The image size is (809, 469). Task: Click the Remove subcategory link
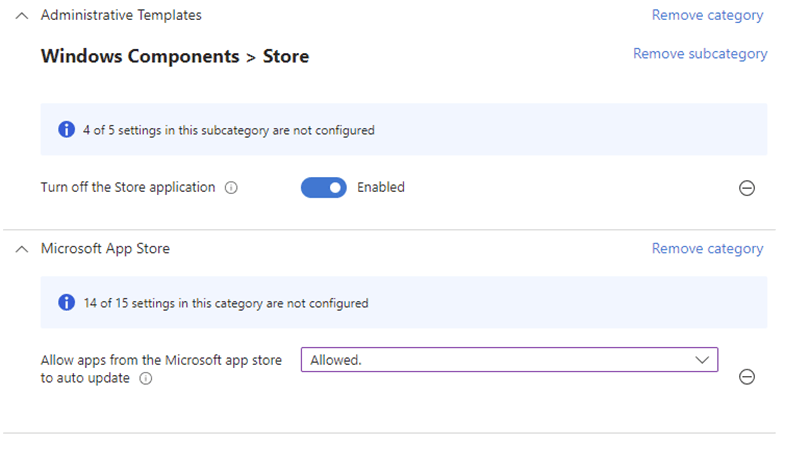[x=700, y=54]
